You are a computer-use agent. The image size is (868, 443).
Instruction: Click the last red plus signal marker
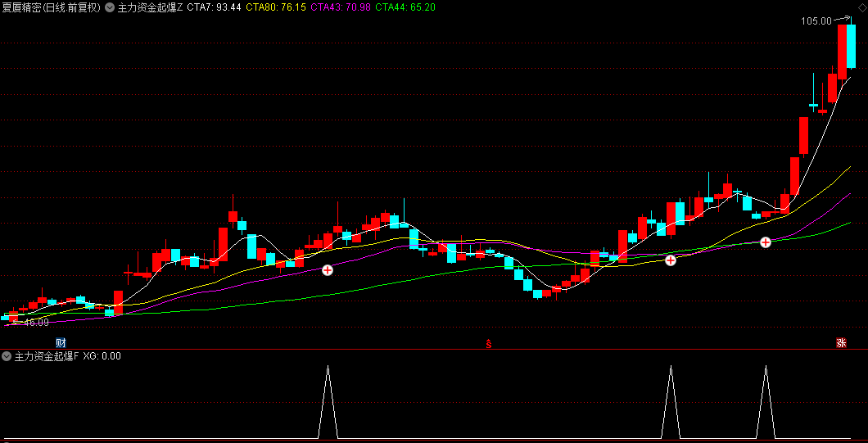click(x=765, y=242)
